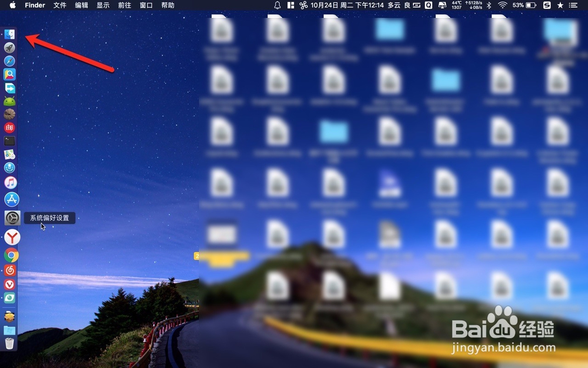Open the Wi-Fi menu bar icon
The width and height of the screenshot is (588, 368).
point(503,5)
